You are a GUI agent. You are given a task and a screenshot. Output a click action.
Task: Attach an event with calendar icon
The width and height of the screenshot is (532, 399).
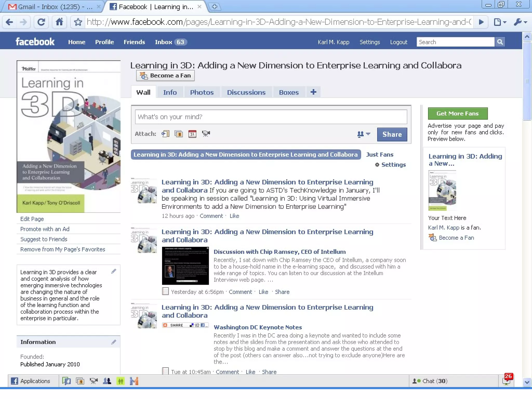192,134
